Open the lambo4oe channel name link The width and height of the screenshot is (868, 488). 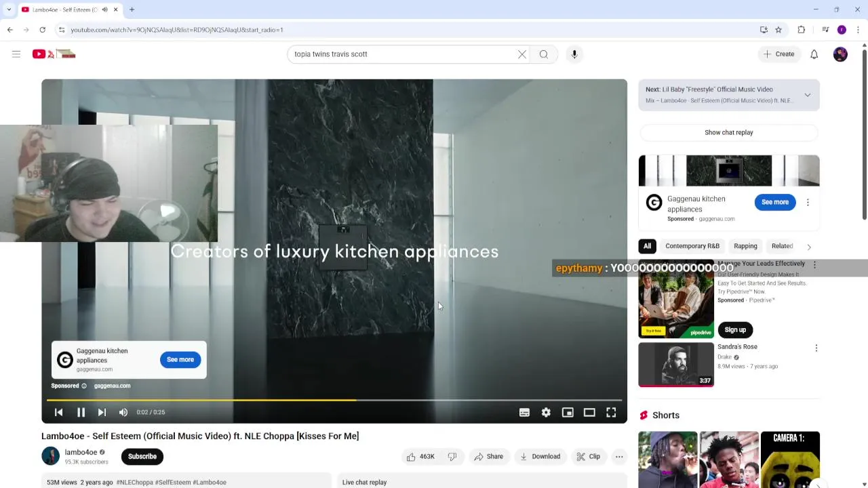[81, 452]
